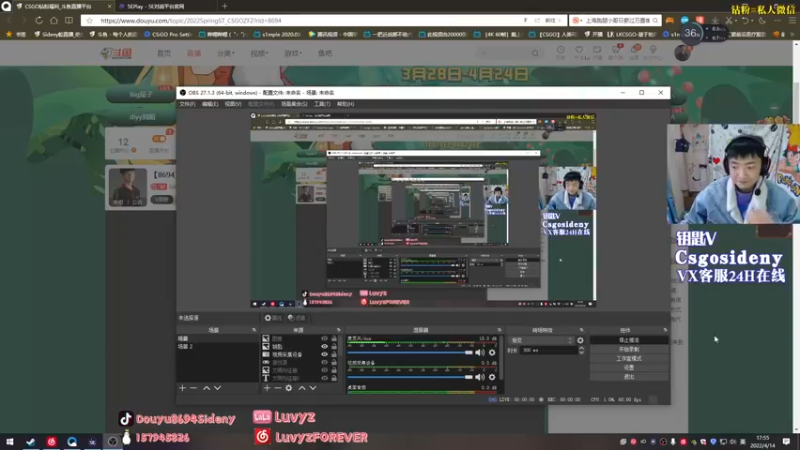Screen dimensions: 800x450
Task: Click OBS Studio taskbar icon
Action: point(112,442)
